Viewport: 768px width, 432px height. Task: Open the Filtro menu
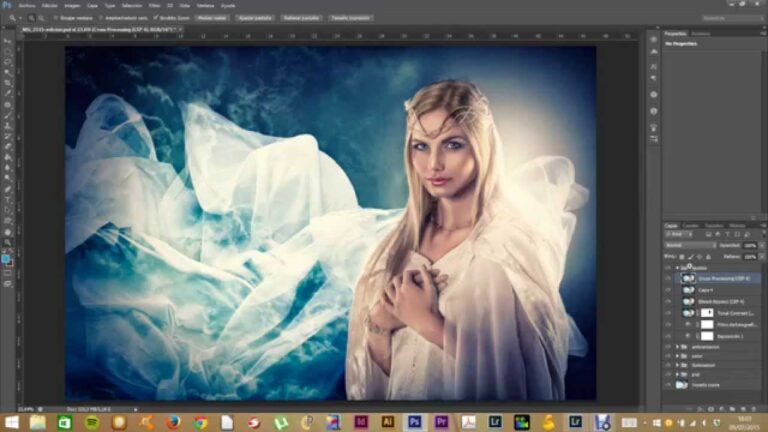pos(154,6)
